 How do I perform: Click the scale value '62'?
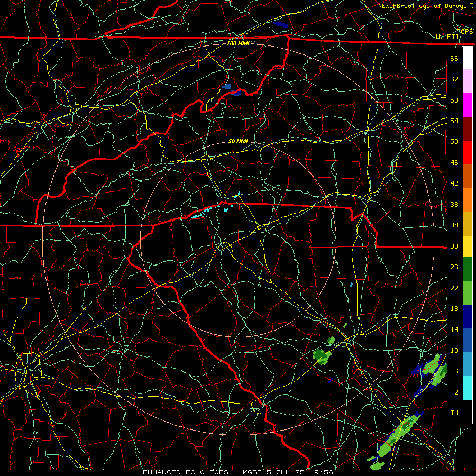pos(454,79)
